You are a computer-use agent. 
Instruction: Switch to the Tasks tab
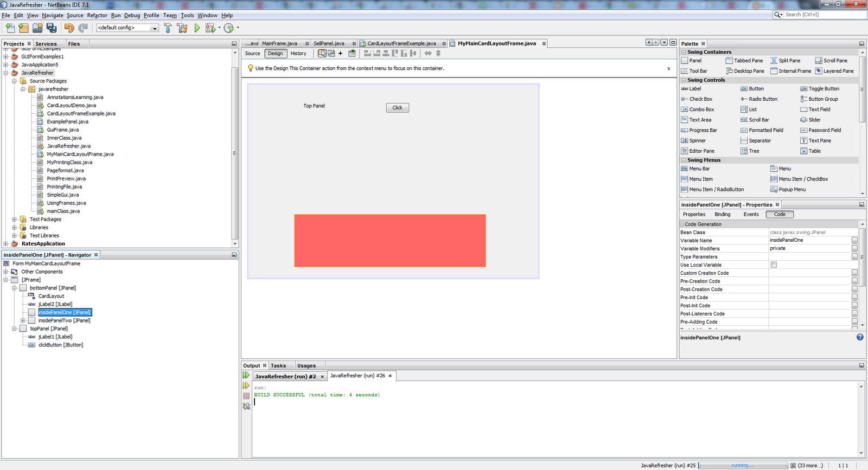pyautogui.click(x=278, y=366)
